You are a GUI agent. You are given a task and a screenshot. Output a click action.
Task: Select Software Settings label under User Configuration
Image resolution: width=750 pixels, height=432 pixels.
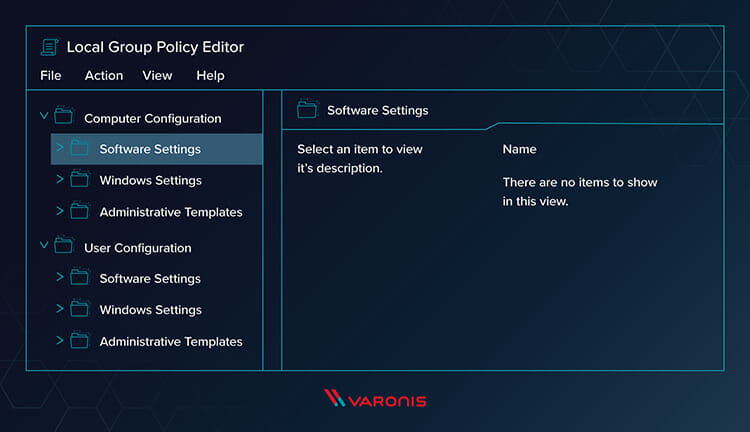tap(150, 278)
